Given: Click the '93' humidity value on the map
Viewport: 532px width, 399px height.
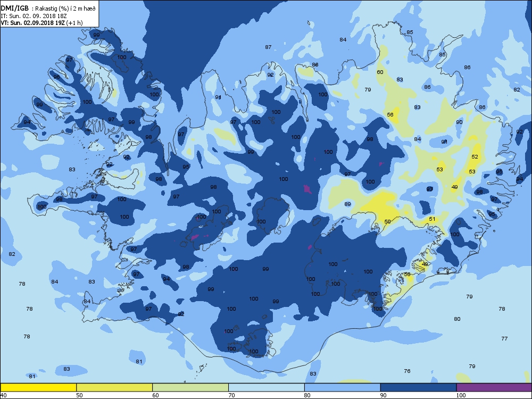Looking at the screenshot, I should coord(429,189).
